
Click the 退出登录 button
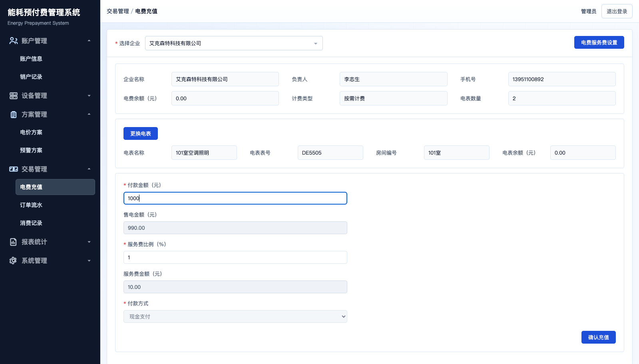click(617, 11)
